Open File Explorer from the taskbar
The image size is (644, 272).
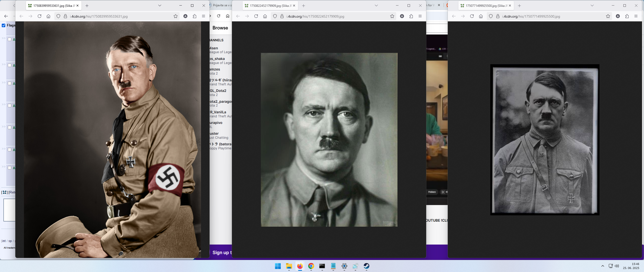pos(289,266)
